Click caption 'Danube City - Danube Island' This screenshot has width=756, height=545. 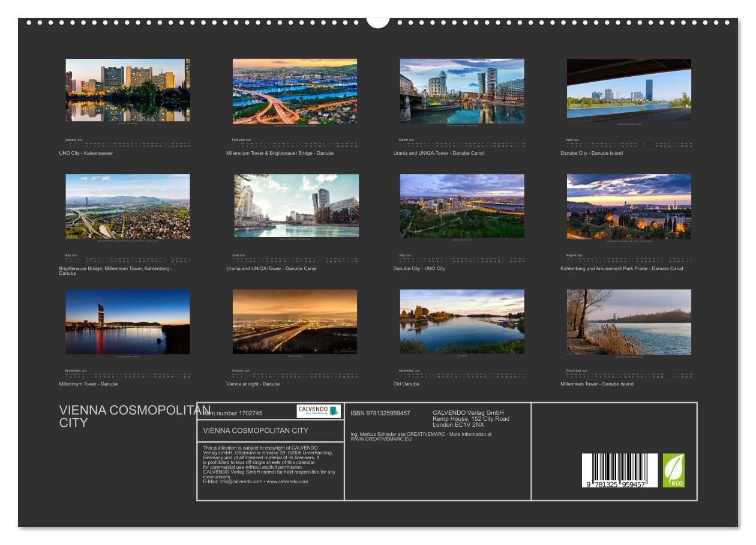pos(592,153)
